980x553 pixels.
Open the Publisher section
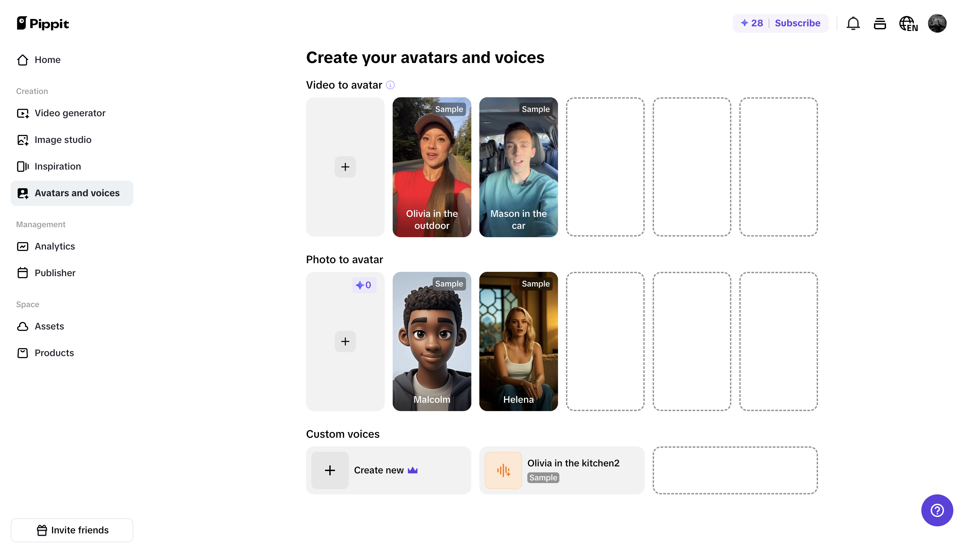coord(55,273)
